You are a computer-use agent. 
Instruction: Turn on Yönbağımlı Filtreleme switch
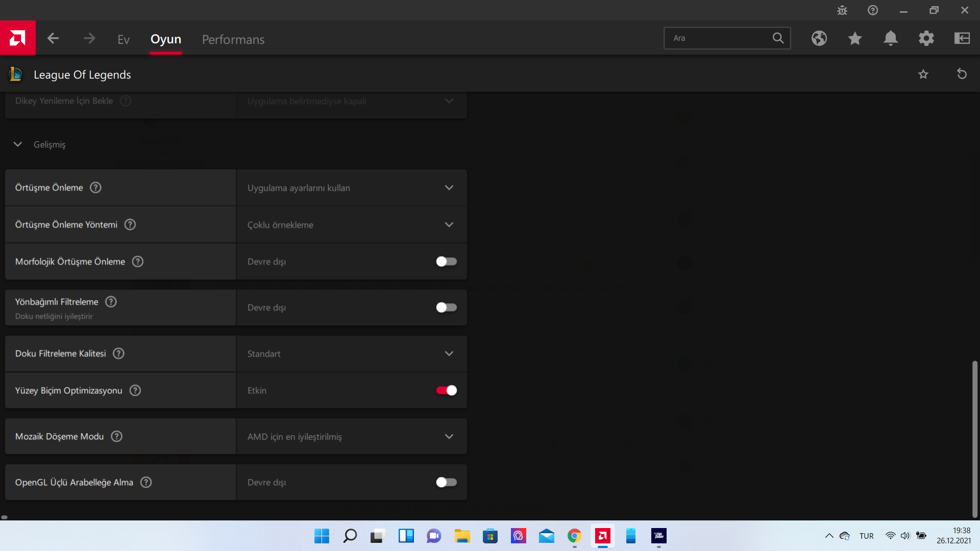click(x=446, y=308)
